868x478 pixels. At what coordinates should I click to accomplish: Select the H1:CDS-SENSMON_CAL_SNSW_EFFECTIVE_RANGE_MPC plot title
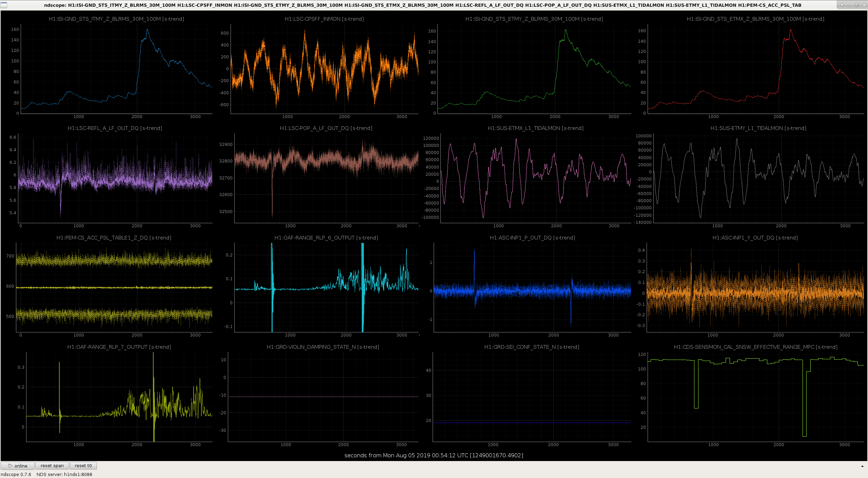coord(756,347)
